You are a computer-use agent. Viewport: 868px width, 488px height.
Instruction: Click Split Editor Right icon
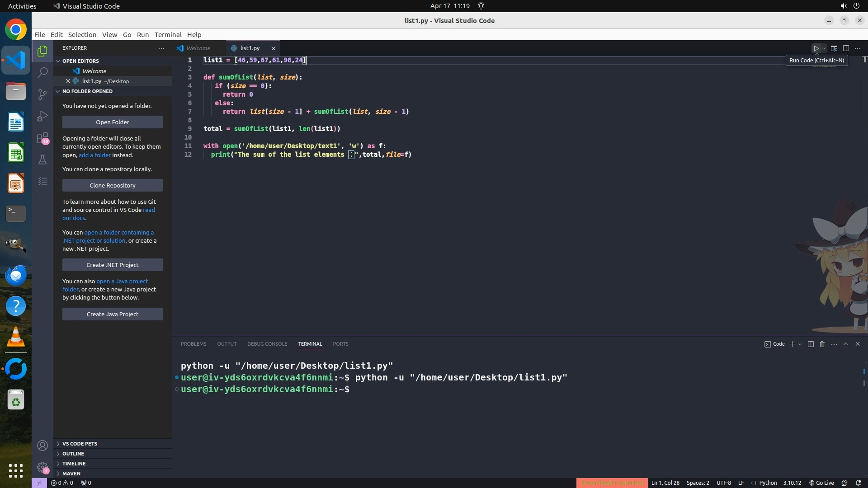(x=846, y=48)
